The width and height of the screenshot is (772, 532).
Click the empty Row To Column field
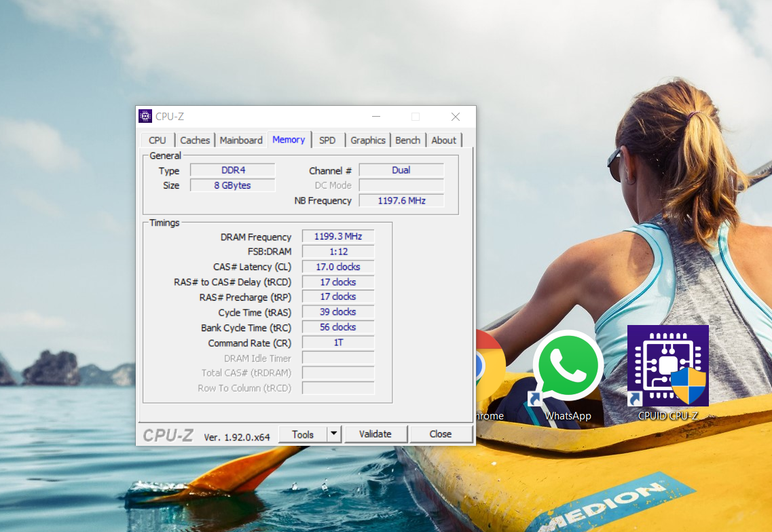tap(338, 388)
